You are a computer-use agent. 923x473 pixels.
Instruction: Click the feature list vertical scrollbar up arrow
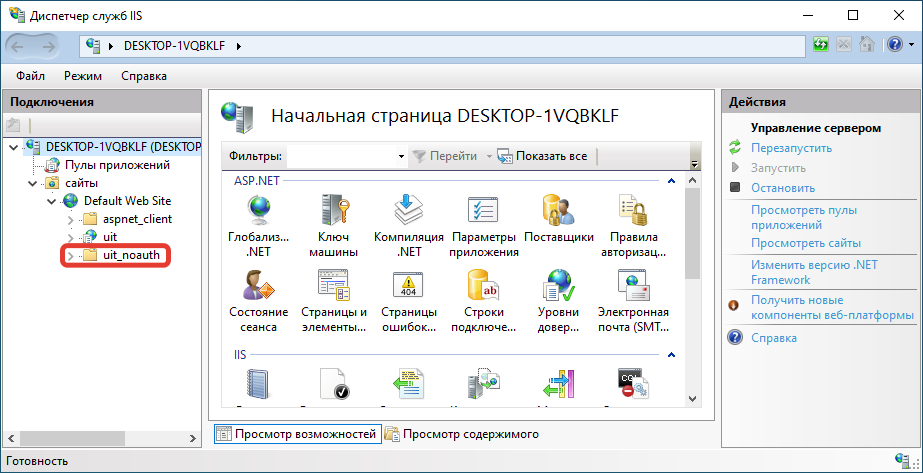tap(693, 181)
